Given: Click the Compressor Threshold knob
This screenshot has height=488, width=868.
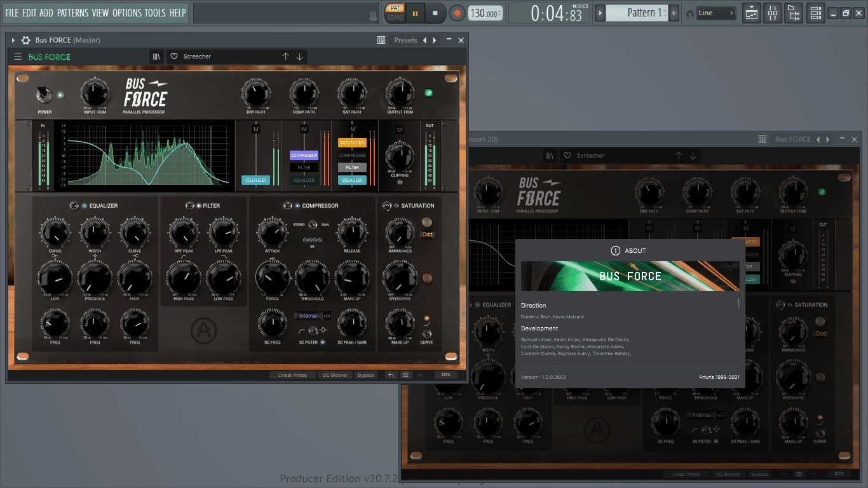Looking at the screenshot, I should (312, 278).
